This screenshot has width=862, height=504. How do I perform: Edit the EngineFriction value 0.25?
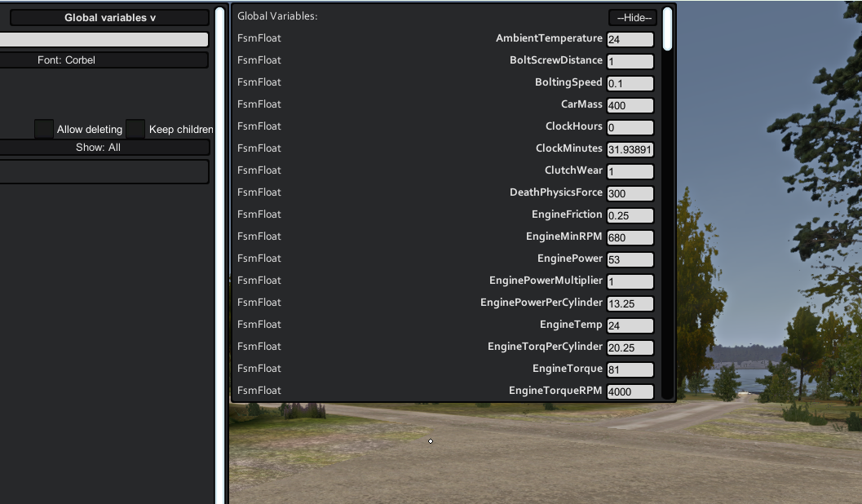pyautogui.click(x=630, y=215)
